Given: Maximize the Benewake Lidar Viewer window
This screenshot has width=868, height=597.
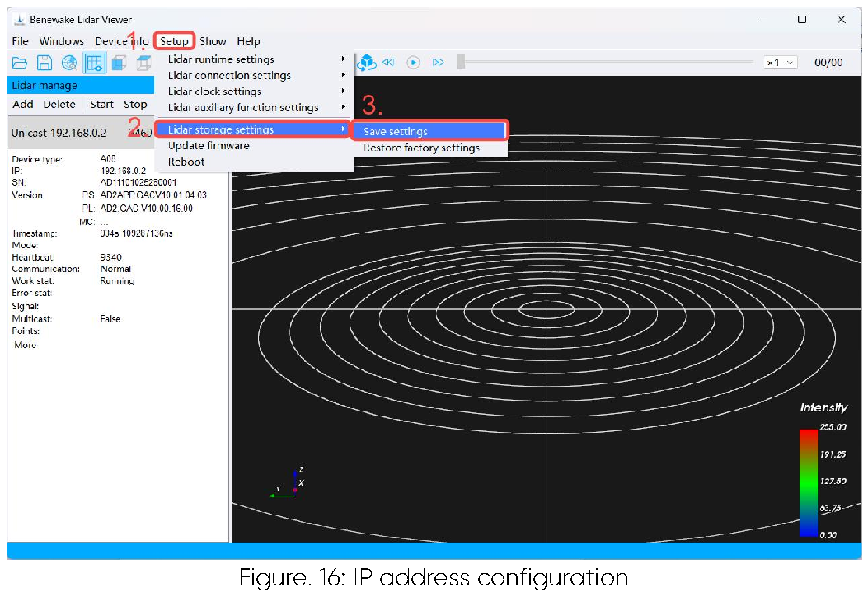Looking at the screenshot, I should 801,20.
